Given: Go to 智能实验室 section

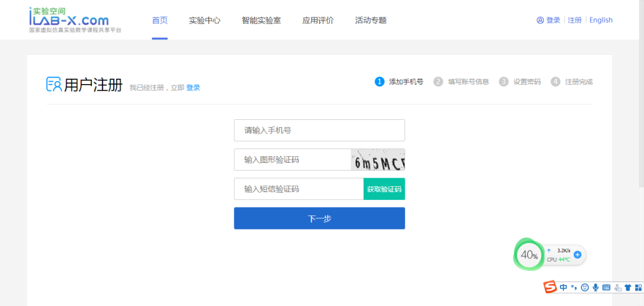Looking at the screenshot, I should tap(261, 20).
